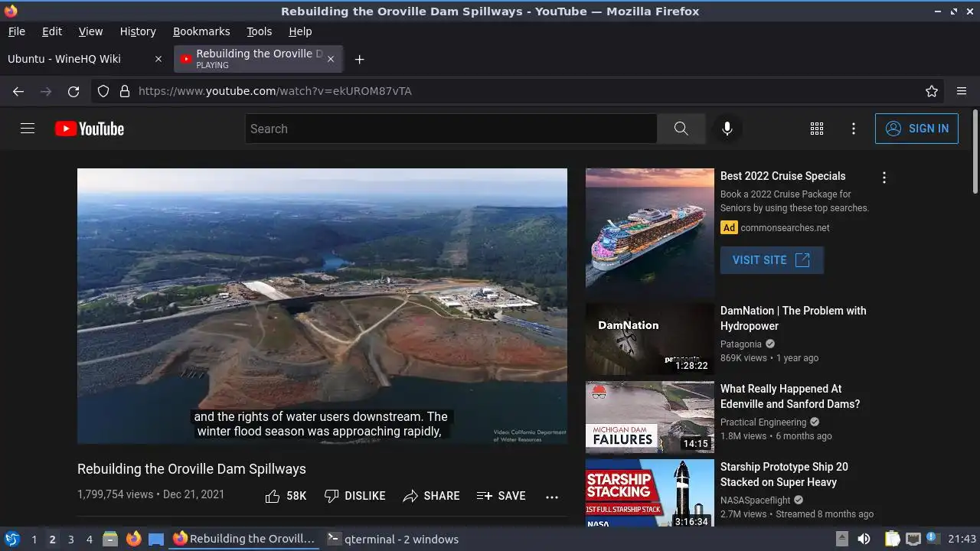Viewport: 980px width, 551px height.
Task: Click the search magnifier button
Action: click(681, 129)
